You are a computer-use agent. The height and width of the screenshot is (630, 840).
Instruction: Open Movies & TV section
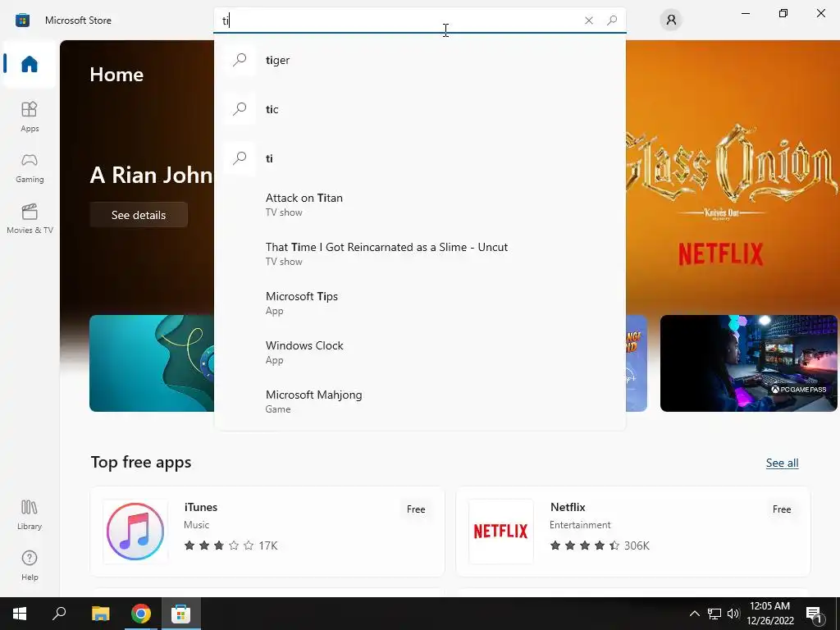point(30,218)
